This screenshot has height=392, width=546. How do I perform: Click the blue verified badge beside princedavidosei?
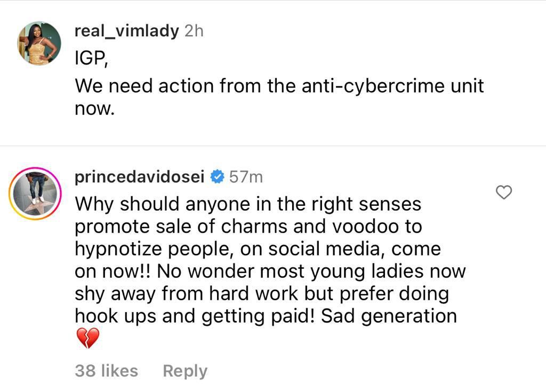[217, 177]
